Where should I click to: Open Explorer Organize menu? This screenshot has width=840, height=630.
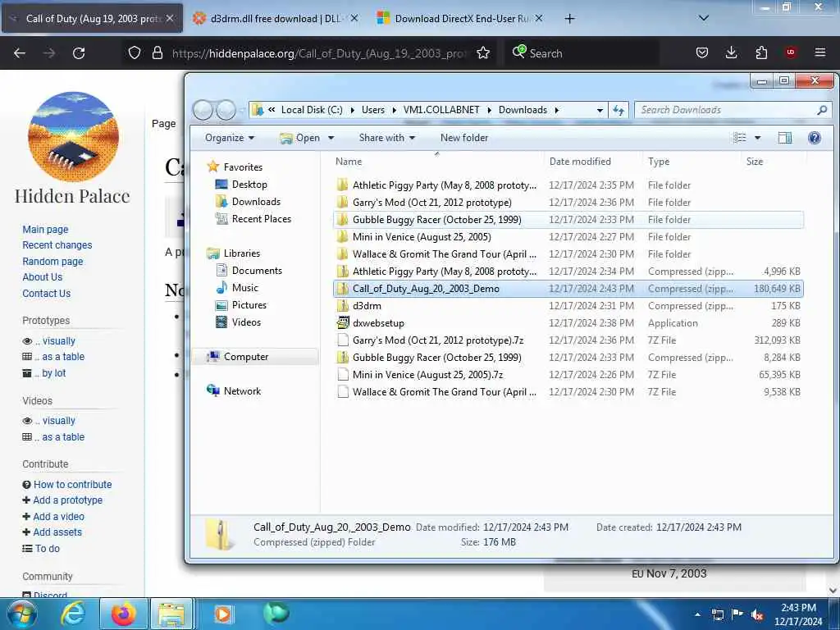pyautogui.click(x=230, y=138)
